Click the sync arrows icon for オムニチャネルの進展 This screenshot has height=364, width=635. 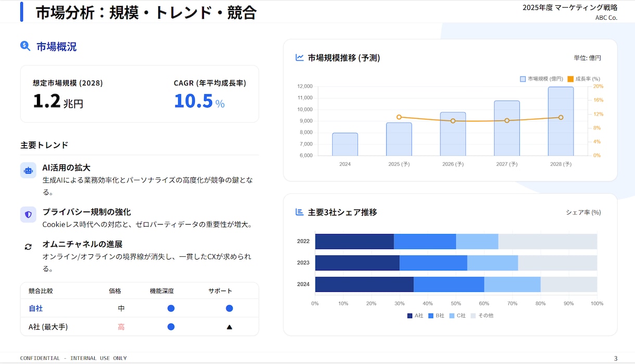[x=28, y=246]
